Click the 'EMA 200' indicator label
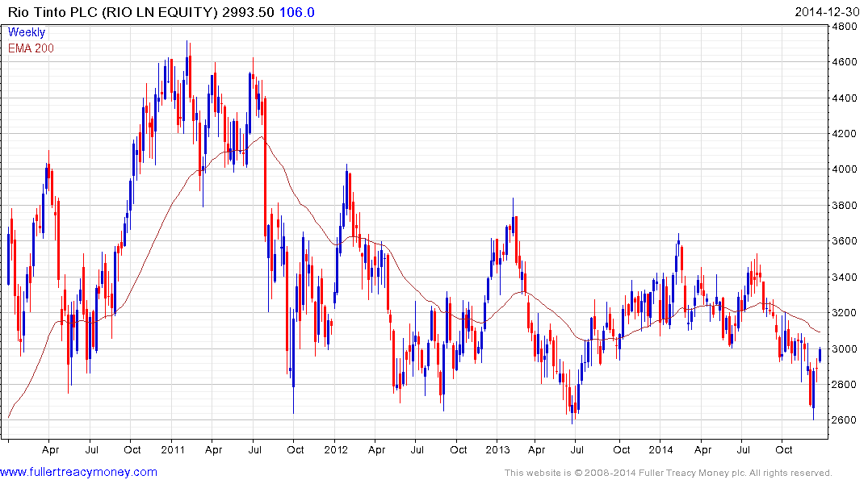Viewport: 868px width, 484px height. click(31, 48)
